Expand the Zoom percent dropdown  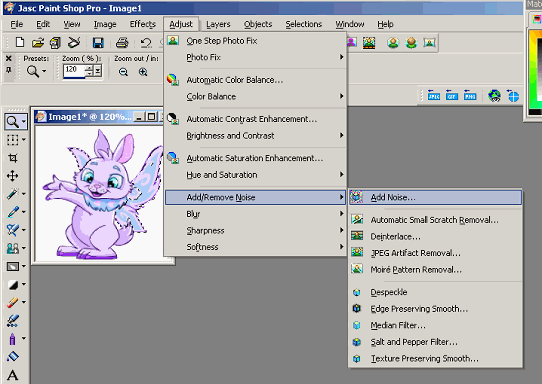point(98,71)
